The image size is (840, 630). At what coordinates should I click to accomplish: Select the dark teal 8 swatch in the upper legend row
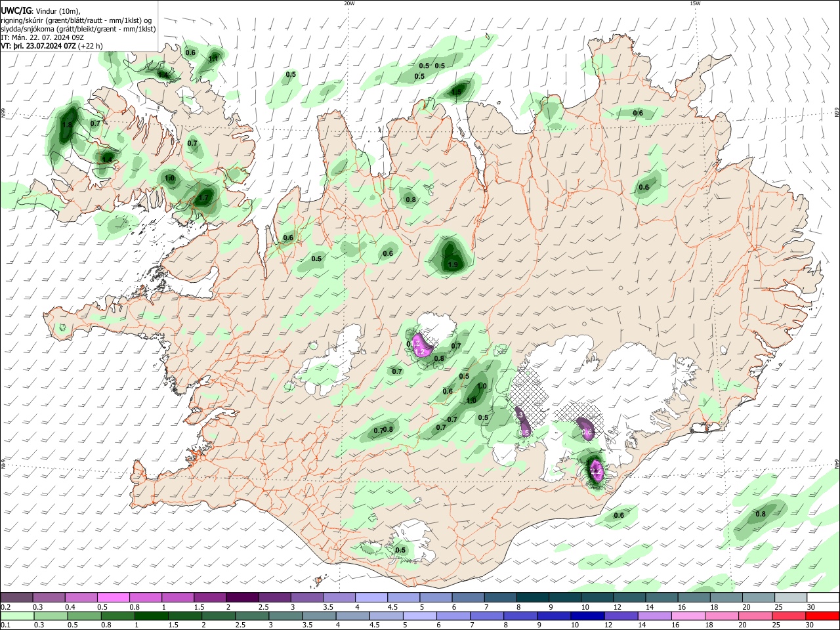pyautogui.click(x=532, y=597)
